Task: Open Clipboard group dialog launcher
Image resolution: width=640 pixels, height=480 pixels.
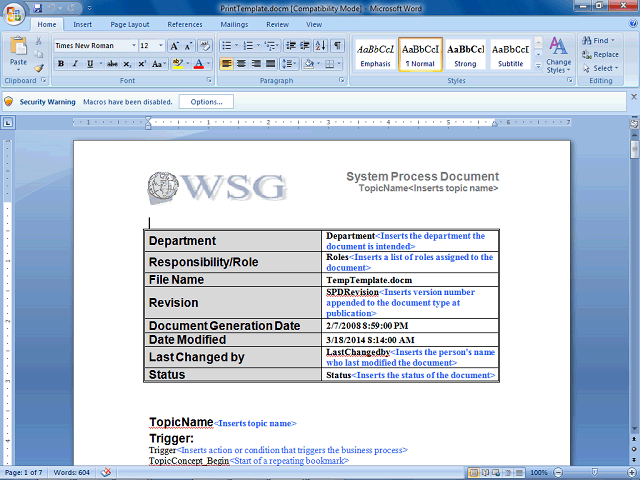Action: (44, 80)
